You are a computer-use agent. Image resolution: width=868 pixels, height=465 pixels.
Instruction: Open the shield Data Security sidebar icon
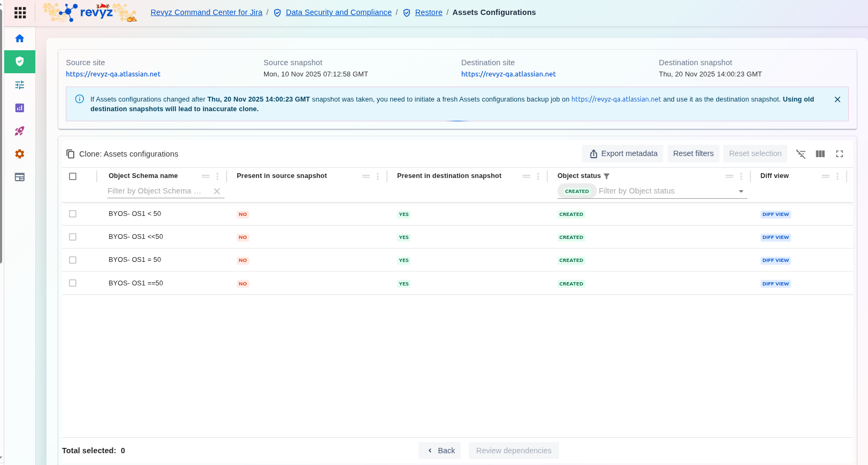click(20, 61)
